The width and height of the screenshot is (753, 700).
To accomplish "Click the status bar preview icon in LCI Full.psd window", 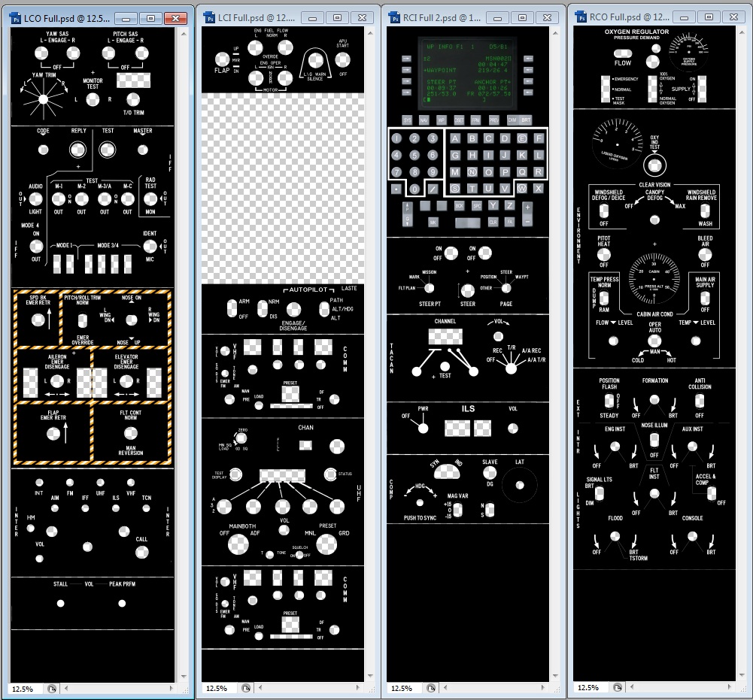I will (x=246, y=688).
